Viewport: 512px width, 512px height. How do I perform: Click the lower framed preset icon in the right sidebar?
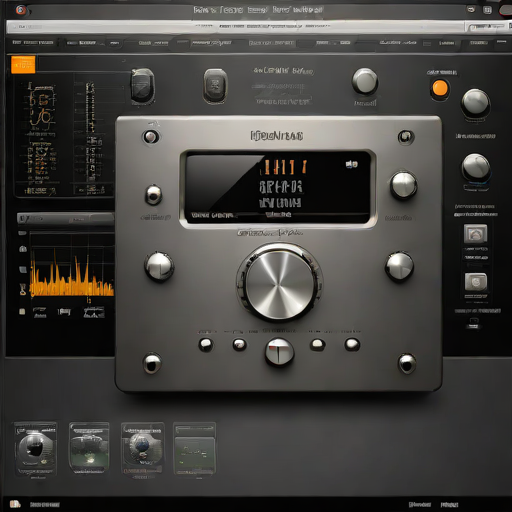point(476,282)
